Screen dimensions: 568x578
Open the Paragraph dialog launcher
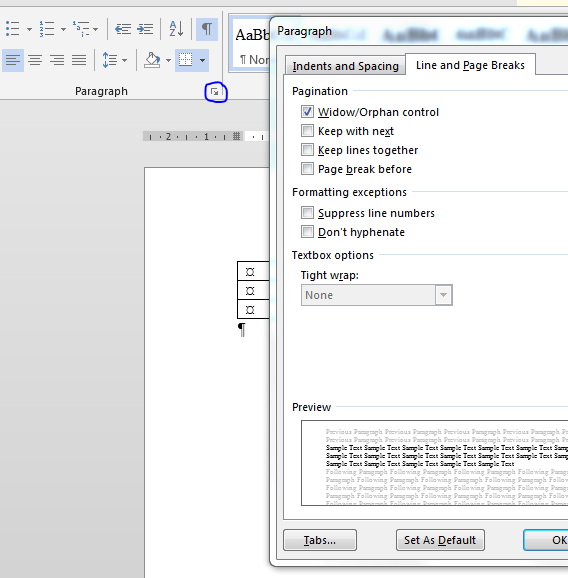(215, 92)
